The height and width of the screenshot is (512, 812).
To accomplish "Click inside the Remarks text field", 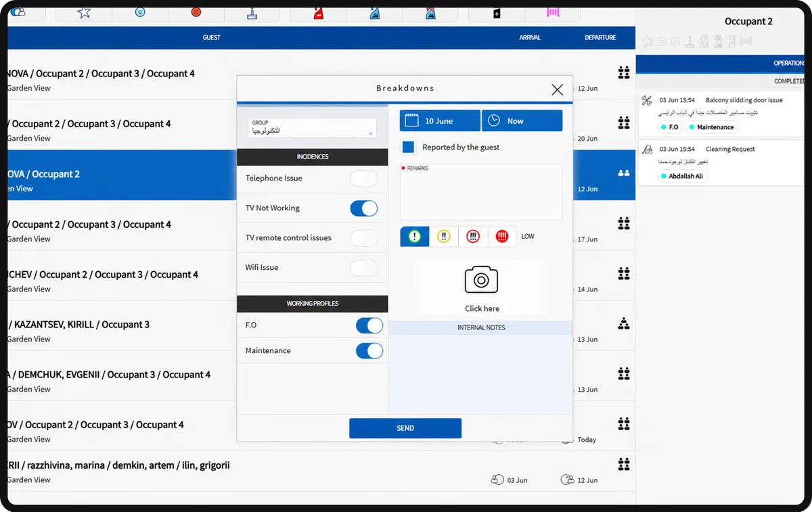I will (x=481, y=192).
